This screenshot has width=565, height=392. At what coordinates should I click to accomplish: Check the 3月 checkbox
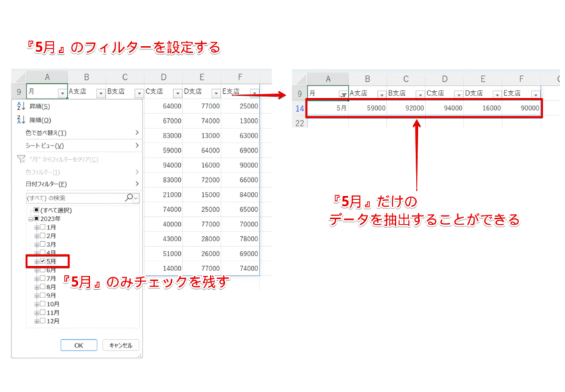click(42, 245)
